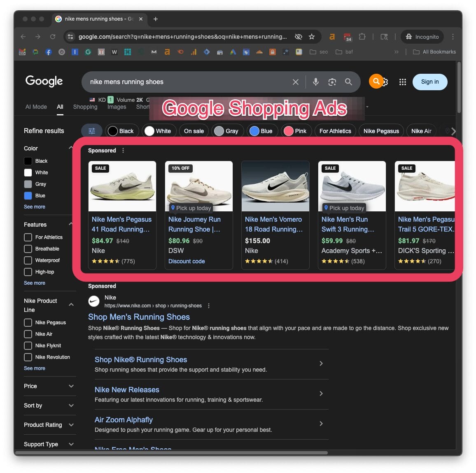The image size is (476, 473).
Task: Open the calendar extension showing badge 34
Action: click(348, 37)
